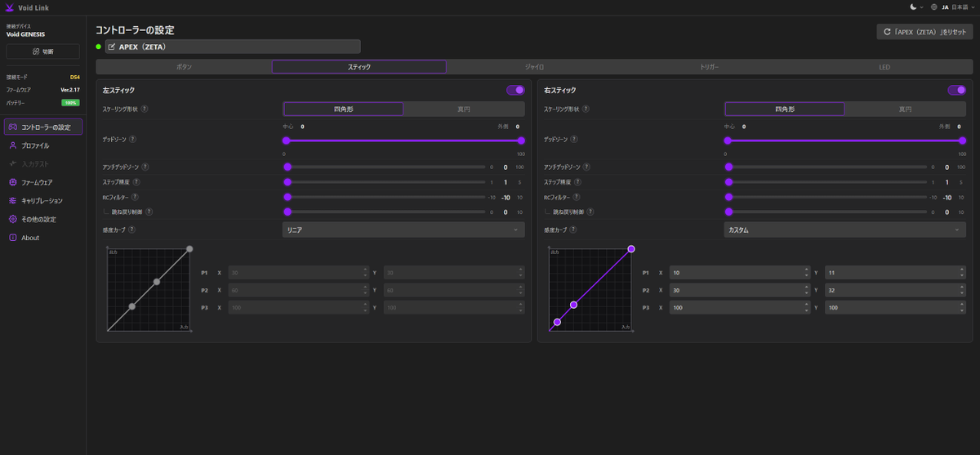The width and height of the screenshot is (980, 455).
Task: Open About in the sidebar
Action: tap(43, 238)
